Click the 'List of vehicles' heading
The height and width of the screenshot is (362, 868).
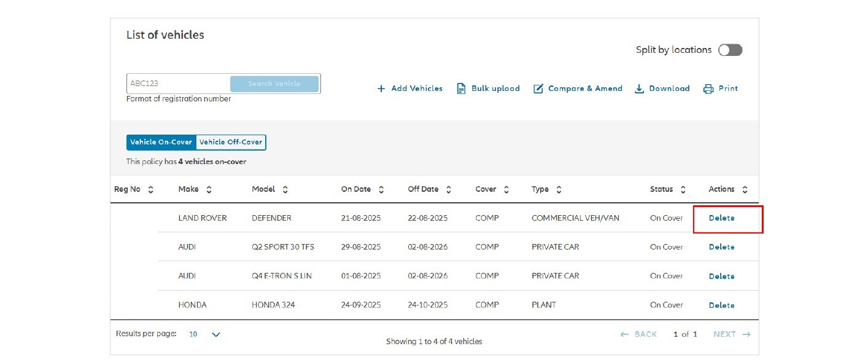(x=165, y=35)
